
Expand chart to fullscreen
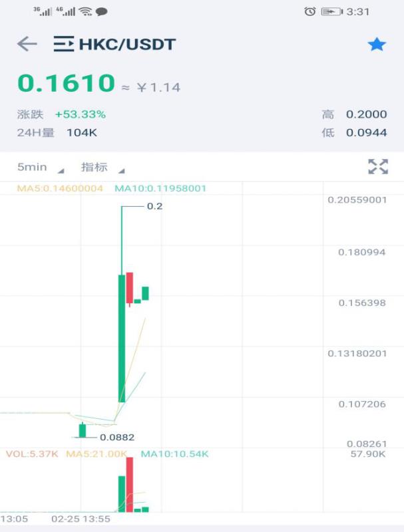pyautogui.click(x=377, y=167)
